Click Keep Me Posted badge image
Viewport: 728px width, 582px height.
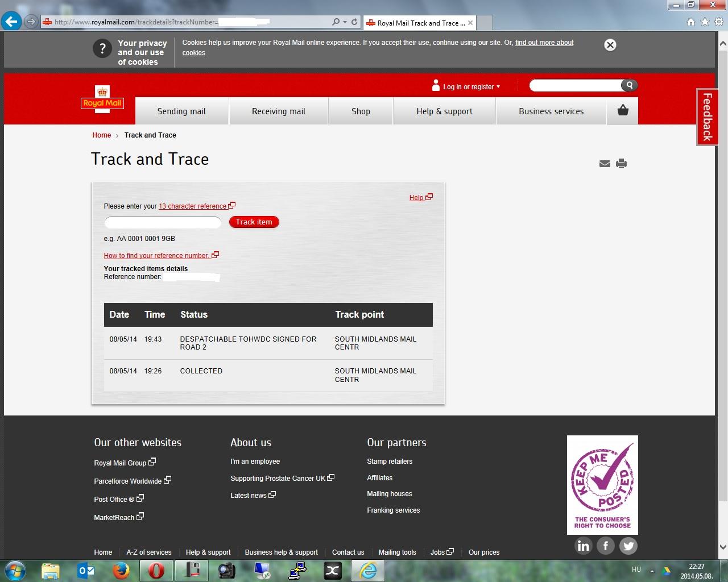click(602, 485)
